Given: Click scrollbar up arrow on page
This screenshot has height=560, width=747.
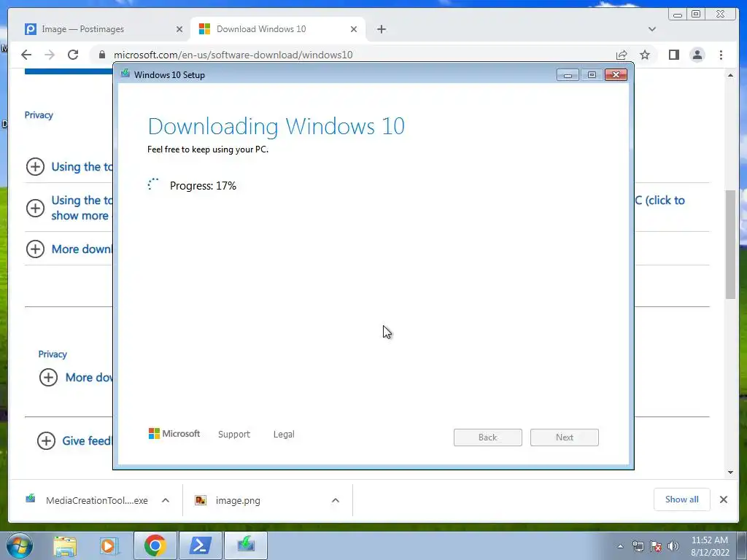Looking at the screenshot, I should point(730,75).
